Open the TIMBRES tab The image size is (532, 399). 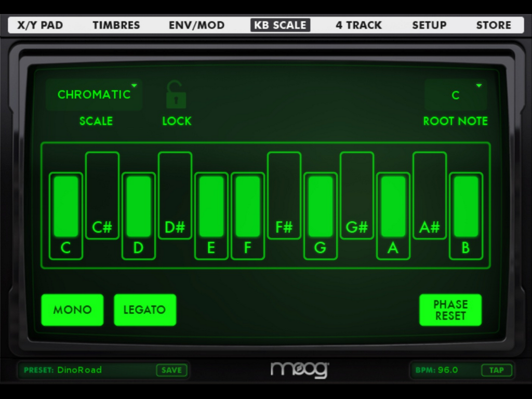pyautogui.click(x=116, y=25)
